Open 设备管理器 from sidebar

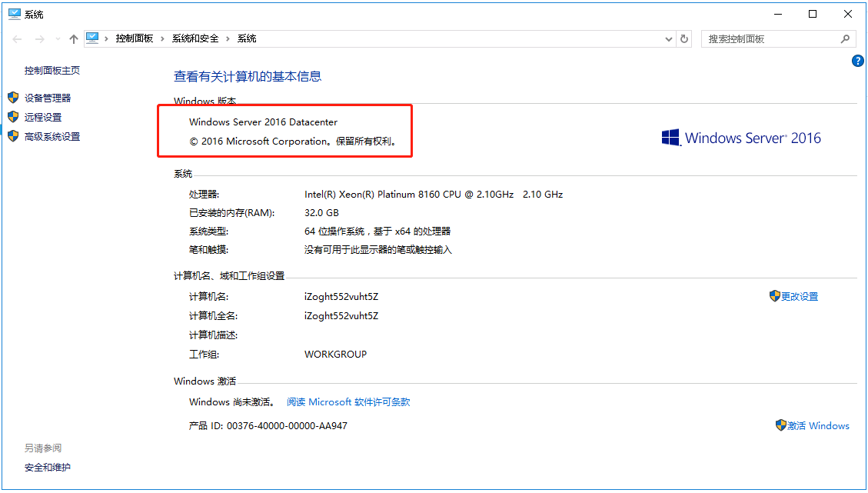48,98
